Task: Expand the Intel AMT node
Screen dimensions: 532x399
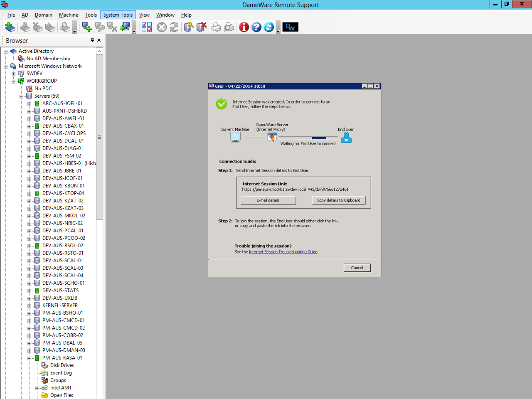Action: click(x=37, y=388)
